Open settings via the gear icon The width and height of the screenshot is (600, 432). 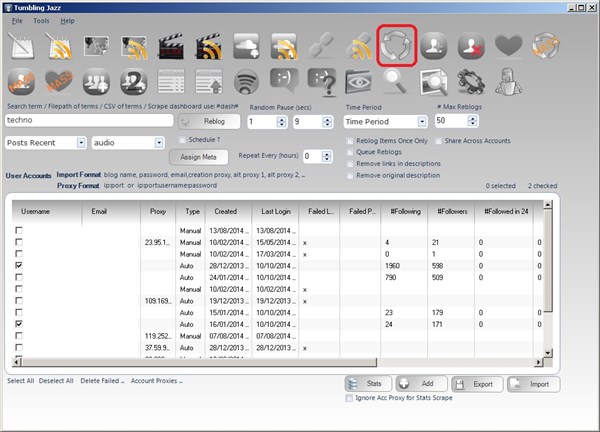tap(471, 82)
